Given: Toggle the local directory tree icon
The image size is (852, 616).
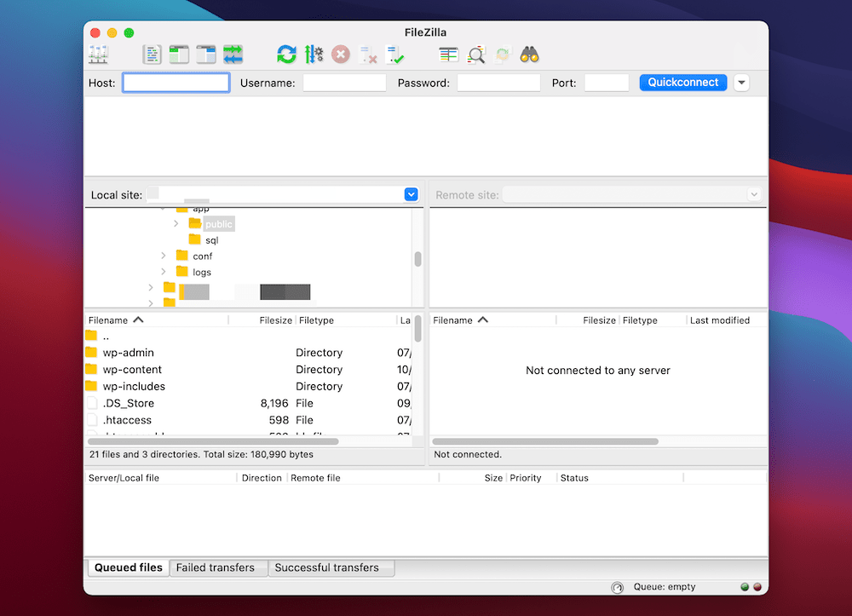Looking at the screenshot, I should (x=179, y=55).
